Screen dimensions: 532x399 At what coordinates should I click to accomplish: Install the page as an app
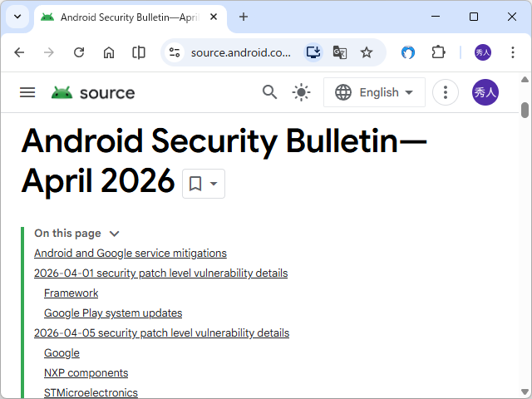click(313, 52)
